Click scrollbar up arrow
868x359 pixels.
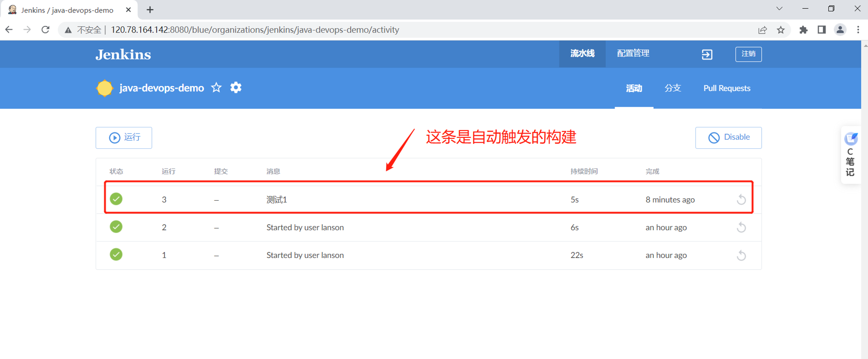coord(865,45)
